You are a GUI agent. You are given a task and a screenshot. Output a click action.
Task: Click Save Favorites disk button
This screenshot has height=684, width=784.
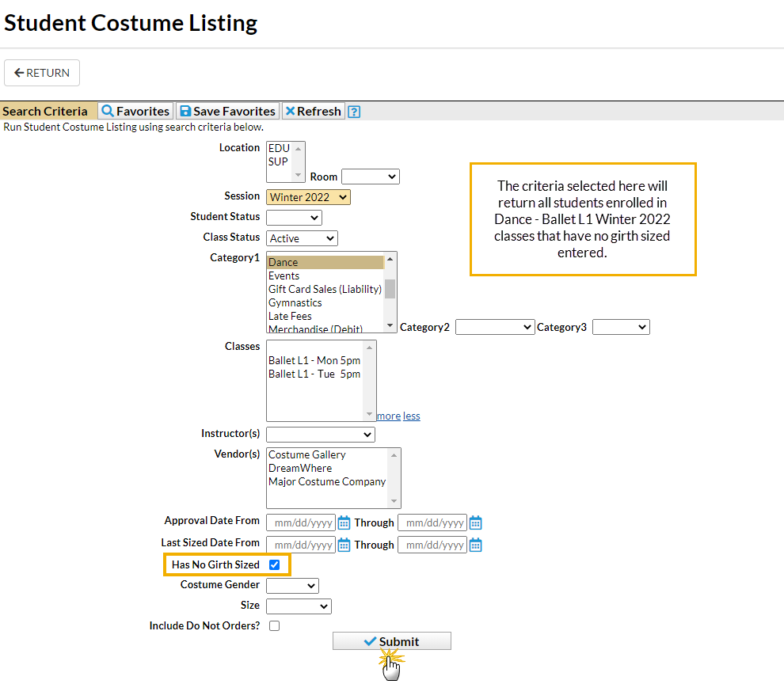[x=226, y=112]
